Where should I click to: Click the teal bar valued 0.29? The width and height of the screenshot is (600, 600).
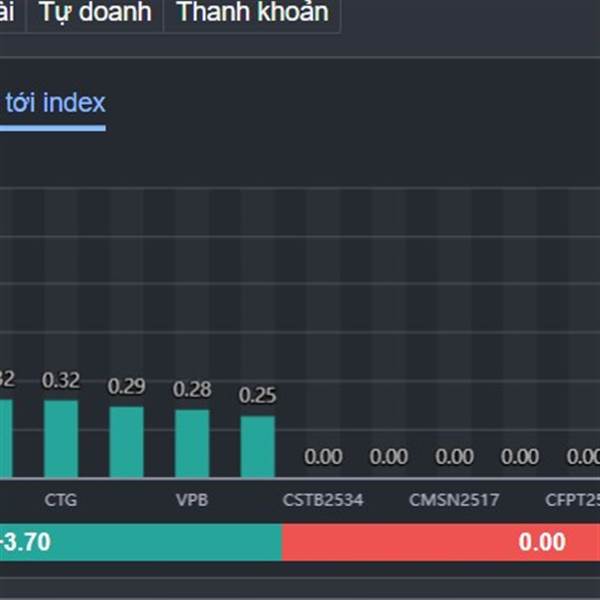(x=126, y=441)
